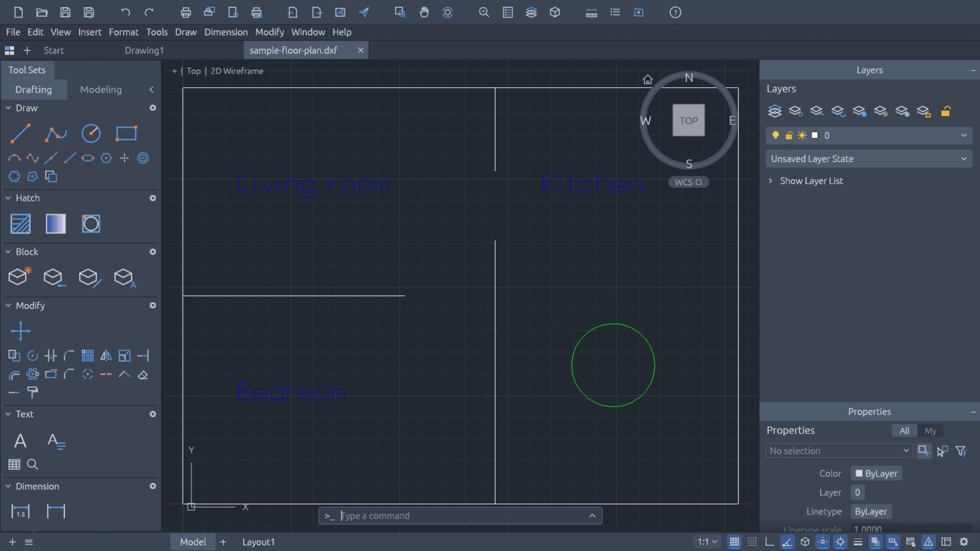Click the TOP face of view cube
Image resolution: width=980 pixels, height=551 pixels.
click(689, 120)
